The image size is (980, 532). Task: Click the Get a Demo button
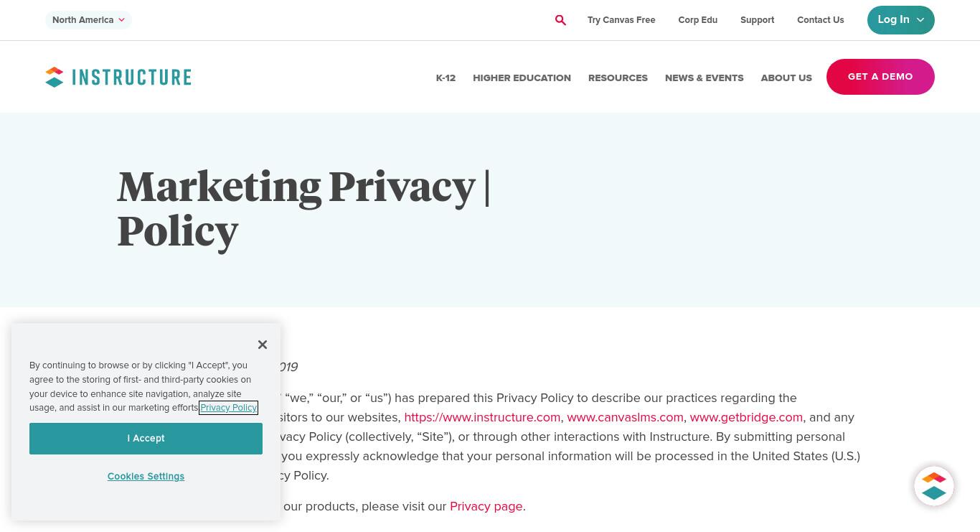(x=880, y=77)
